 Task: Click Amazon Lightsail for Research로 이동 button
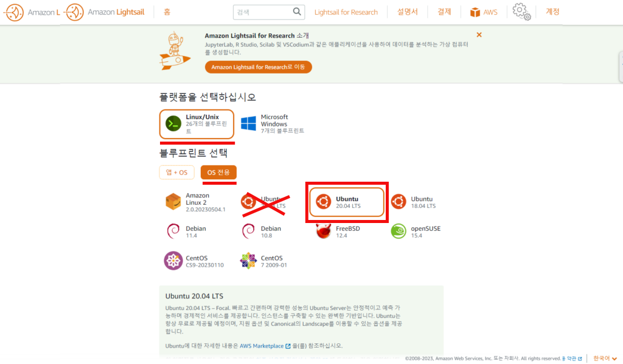258,67
